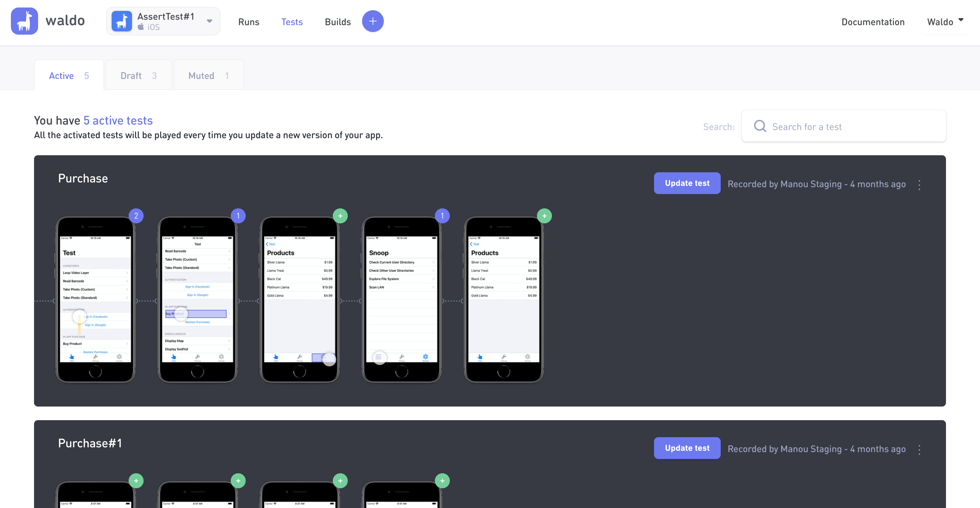
Task: Open the Snoop screenshot in Purchase
Action: (x=402, y=300)
